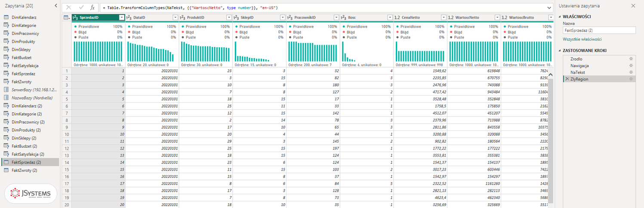
Task: Click the fx add-step icon
Action: tap(92, 7)
